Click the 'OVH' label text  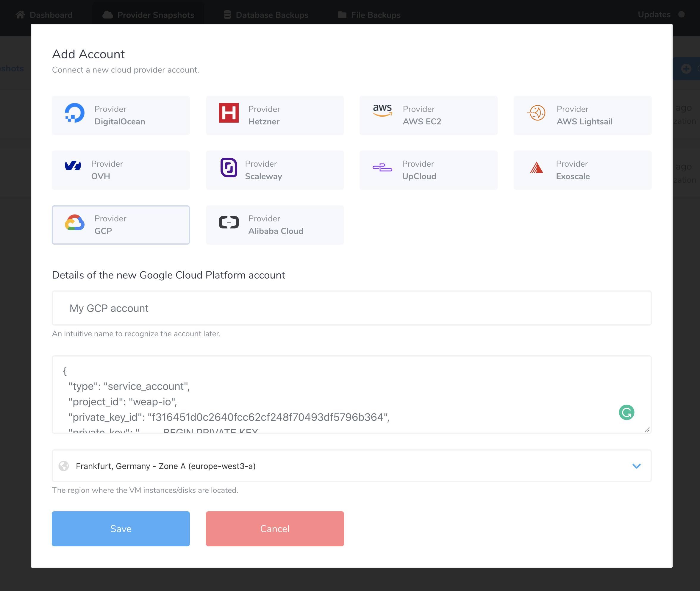pos(101,176)
